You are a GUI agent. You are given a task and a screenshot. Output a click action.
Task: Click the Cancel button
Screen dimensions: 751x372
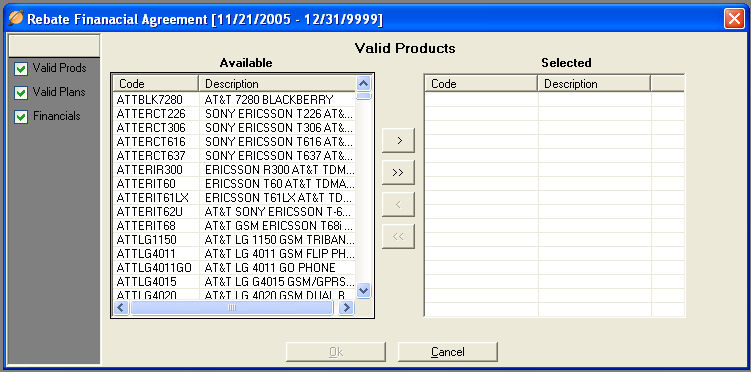[x=448, y=352]
